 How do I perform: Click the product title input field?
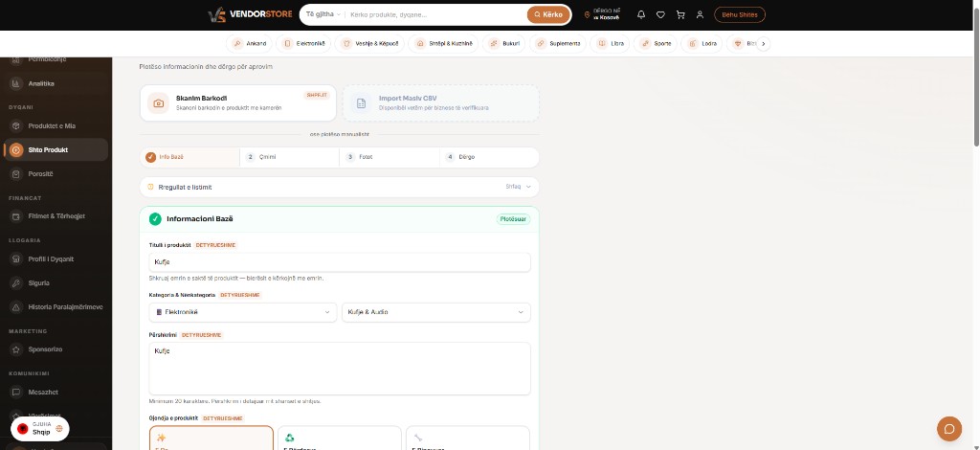pos(340,262)
